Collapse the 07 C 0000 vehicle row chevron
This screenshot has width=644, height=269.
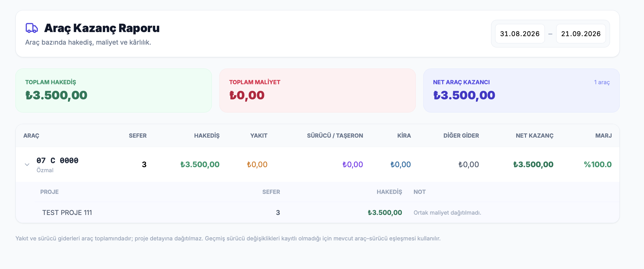pyautogui.click(x=27, y=165)
